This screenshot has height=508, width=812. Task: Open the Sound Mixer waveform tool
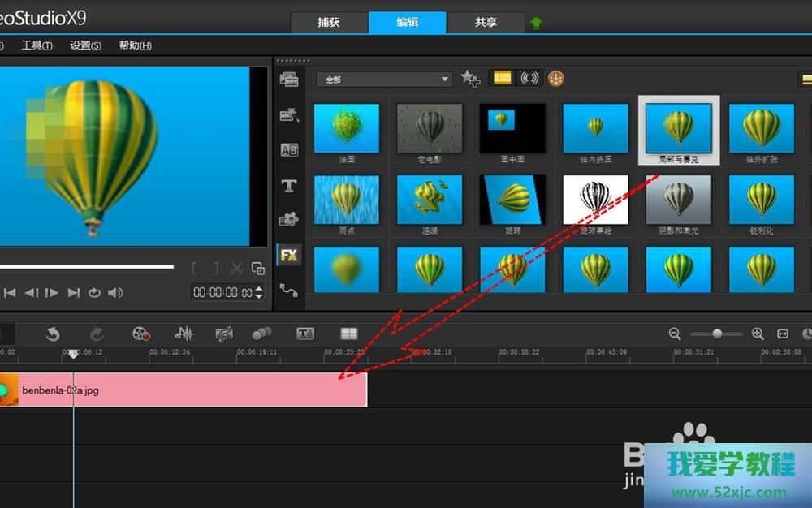coord(184,334)
